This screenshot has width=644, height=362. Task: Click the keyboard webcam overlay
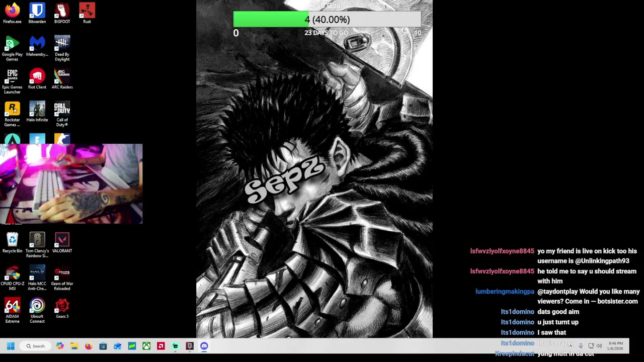click(71, 184)
